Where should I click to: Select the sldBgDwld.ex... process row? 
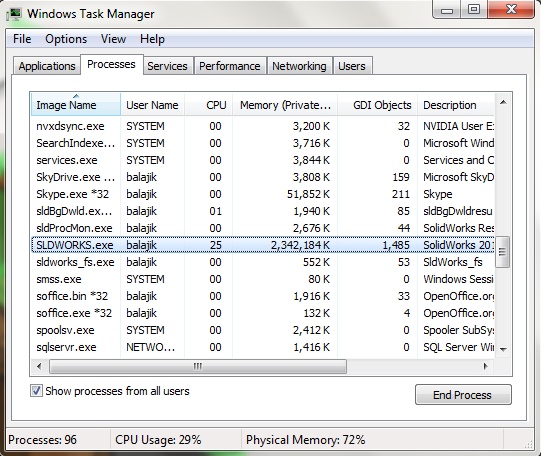263,211
